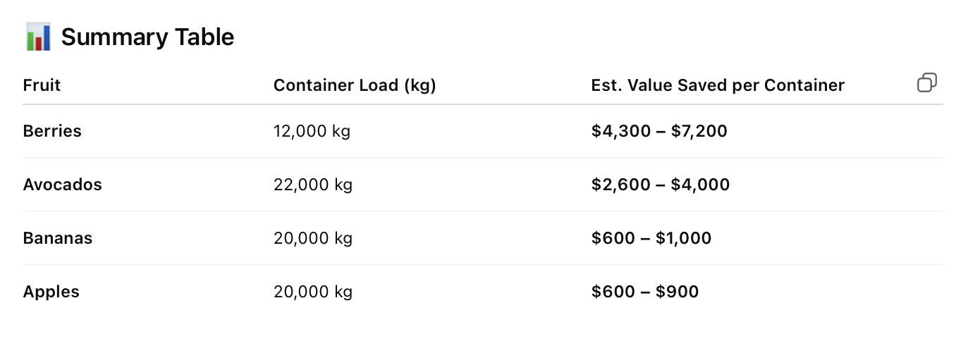This screenshot has width=980, height=341.
Task: Click the $600 – $1,000 value cell
Action: coord(651,238)
